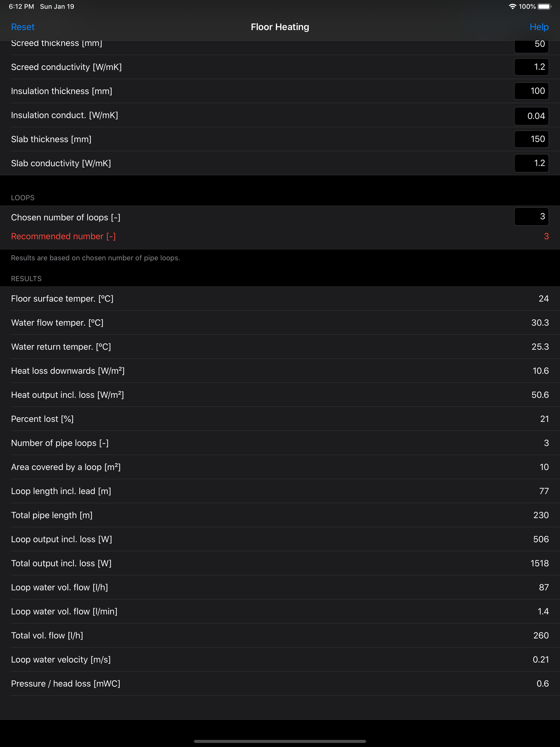
Task: Change the Chosen number of loops field
Action: coord(531,217)
